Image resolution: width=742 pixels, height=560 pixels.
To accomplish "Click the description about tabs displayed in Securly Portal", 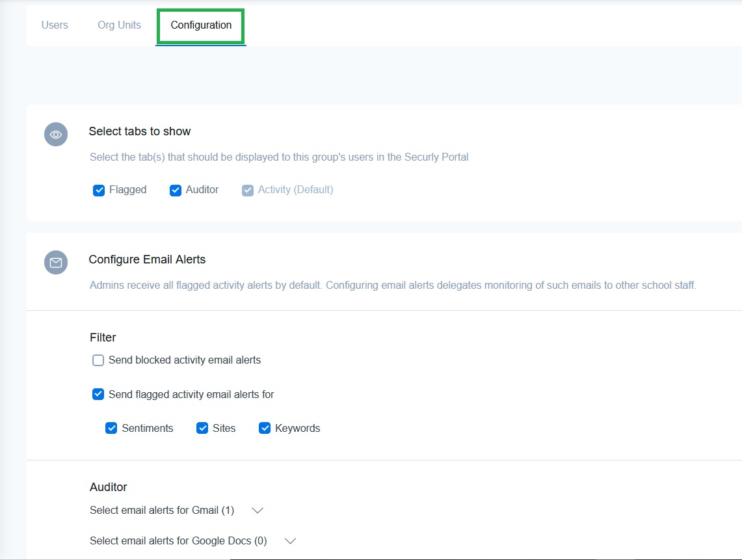I will 279,157.
